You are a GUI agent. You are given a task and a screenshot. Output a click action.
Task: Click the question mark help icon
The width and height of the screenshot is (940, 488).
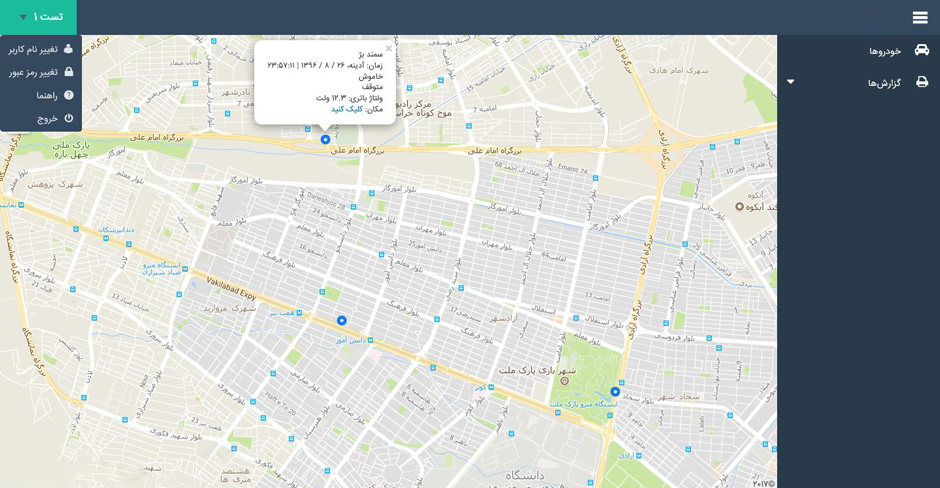69,95
